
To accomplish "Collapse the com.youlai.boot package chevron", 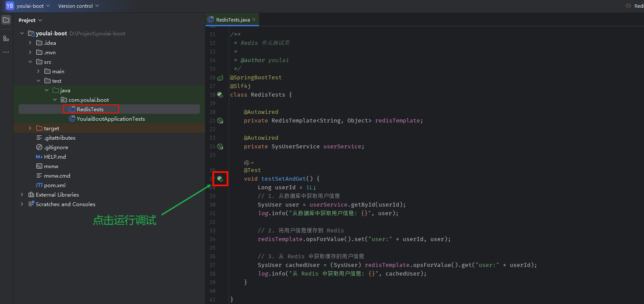I will [55, 100].
